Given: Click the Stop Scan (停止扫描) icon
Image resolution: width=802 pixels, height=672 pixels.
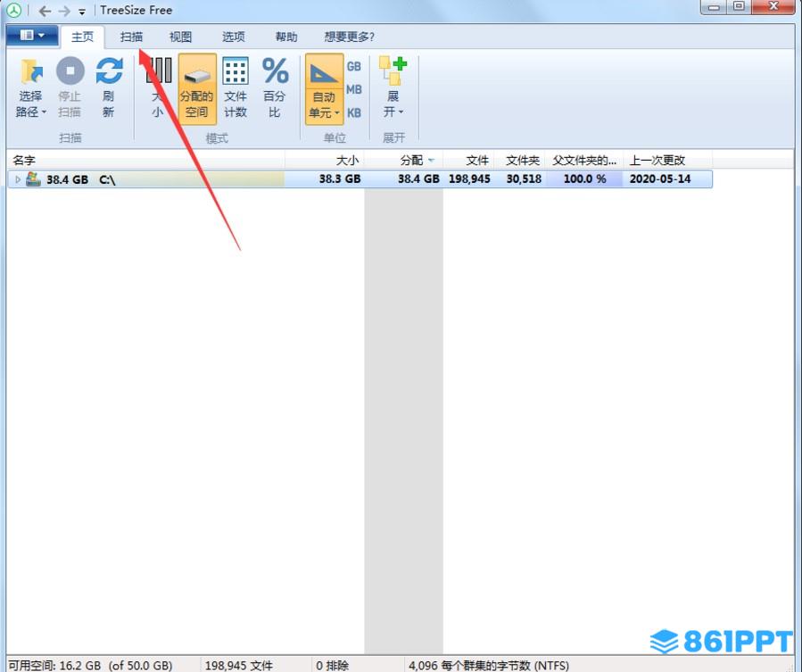Looking at the screenshot, I should 70,71.
